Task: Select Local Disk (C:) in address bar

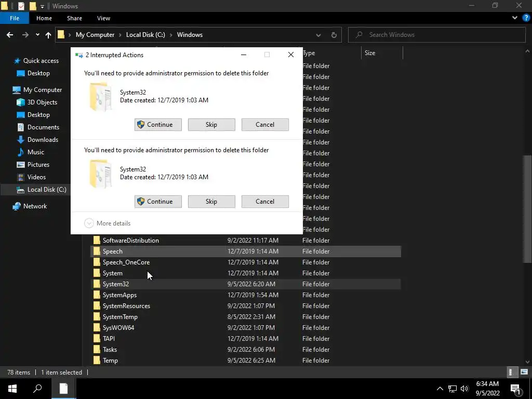Action: coord(145,35)
